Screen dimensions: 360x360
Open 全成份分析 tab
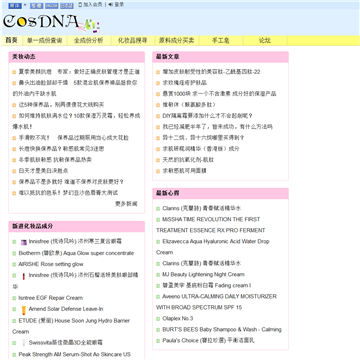click(88, 40)
